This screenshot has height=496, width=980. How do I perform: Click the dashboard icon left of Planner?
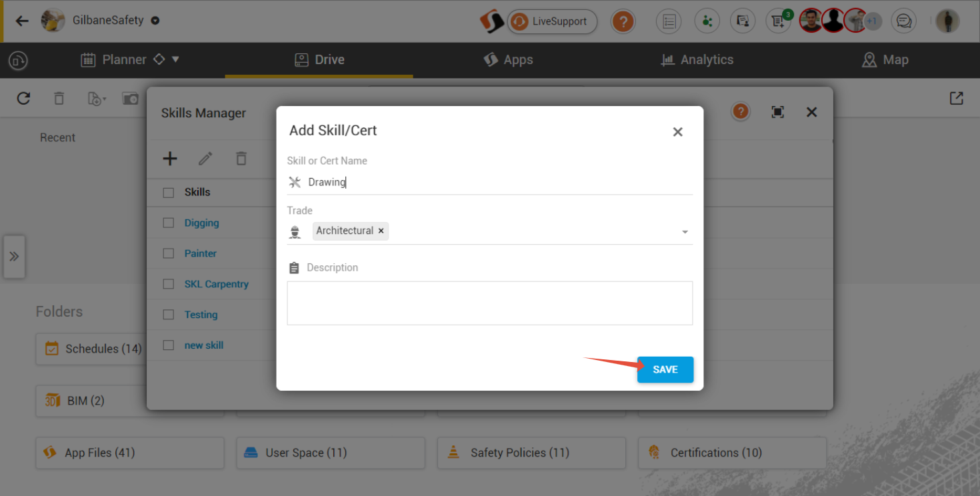click(x=18, y=61)
